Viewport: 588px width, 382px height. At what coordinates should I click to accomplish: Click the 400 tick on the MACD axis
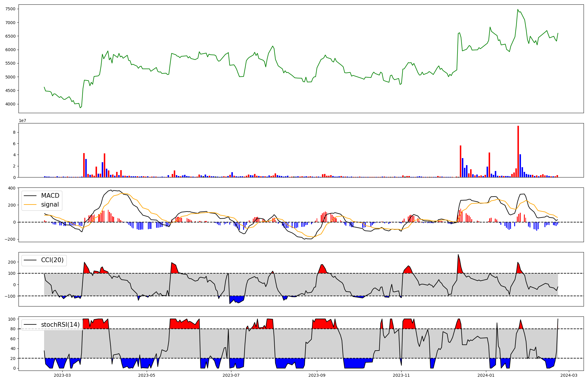[x=12, y=188]
